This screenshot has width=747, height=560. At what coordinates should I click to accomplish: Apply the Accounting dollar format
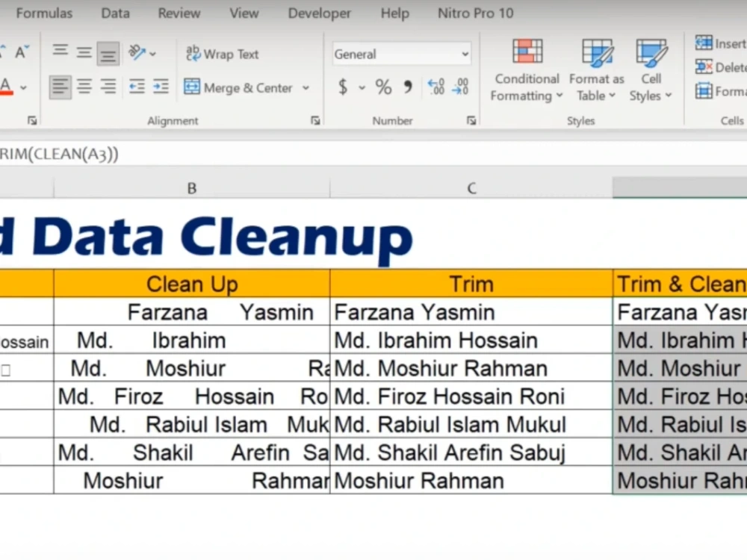(x=343, y=87)
